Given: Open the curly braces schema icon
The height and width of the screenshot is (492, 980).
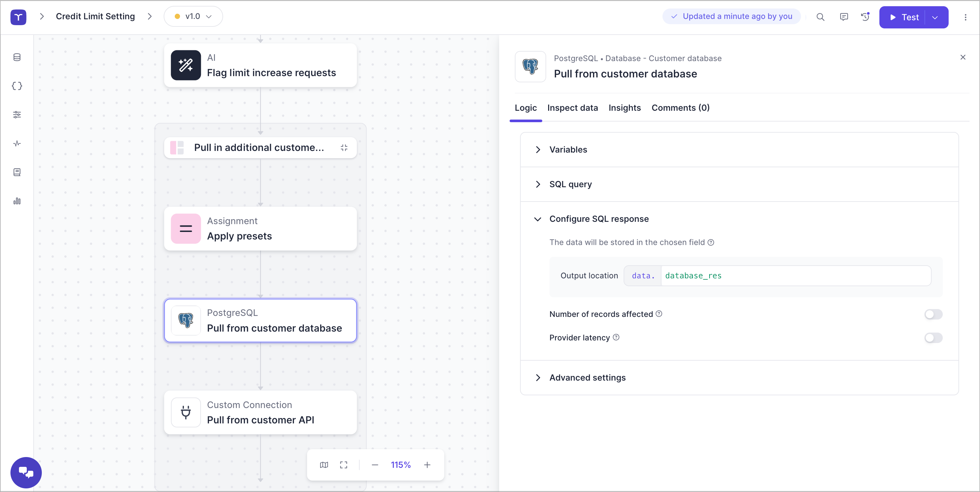Looking at the screenshot, I should pos(17,86).
